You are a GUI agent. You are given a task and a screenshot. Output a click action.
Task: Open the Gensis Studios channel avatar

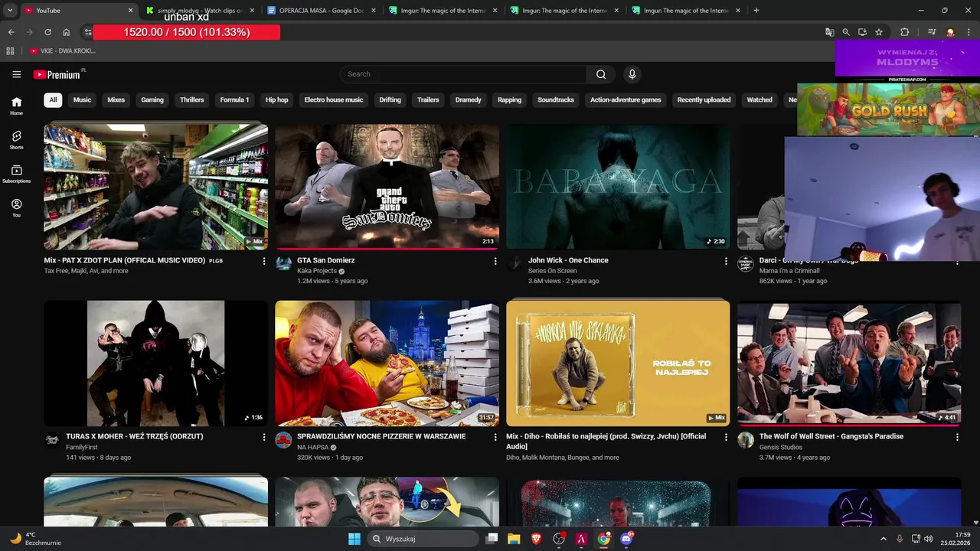[x=746, y=440]
